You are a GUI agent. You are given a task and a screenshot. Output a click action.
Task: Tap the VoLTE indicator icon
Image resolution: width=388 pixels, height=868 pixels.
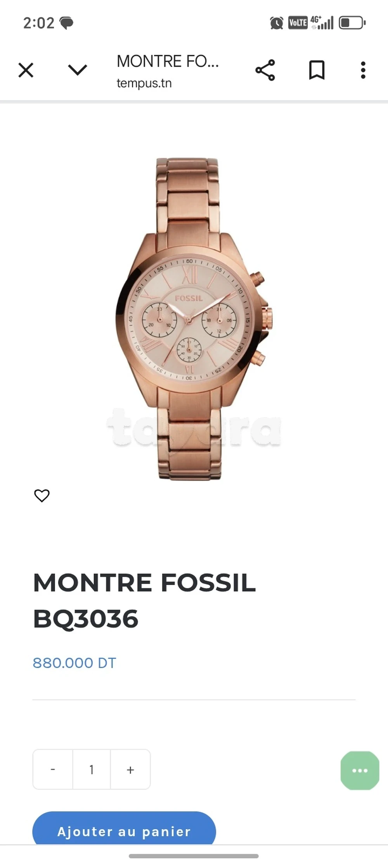point(298,23)
